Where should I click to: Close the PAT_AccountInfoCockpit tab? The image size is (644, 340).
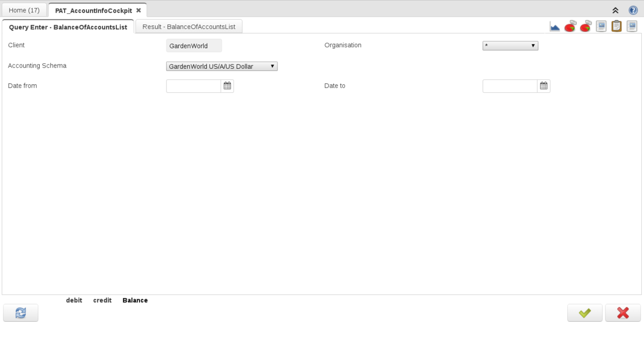(138, 10)
